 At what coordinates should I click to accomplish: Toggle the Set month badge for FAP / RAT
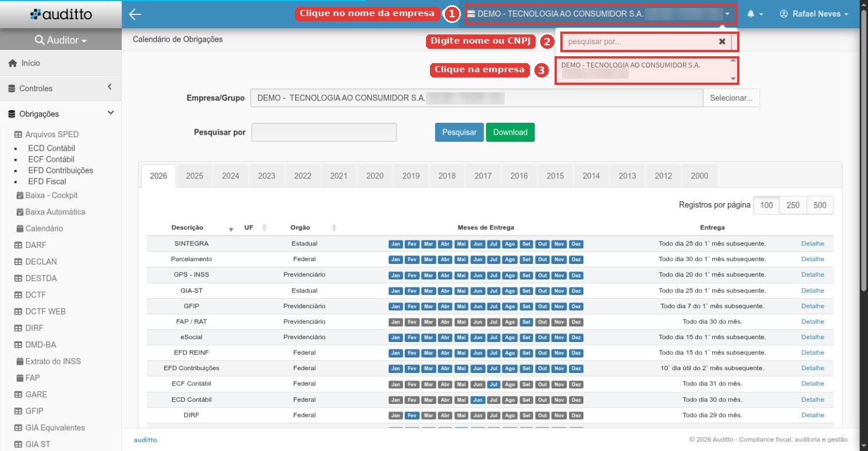(x=526, y=322)
